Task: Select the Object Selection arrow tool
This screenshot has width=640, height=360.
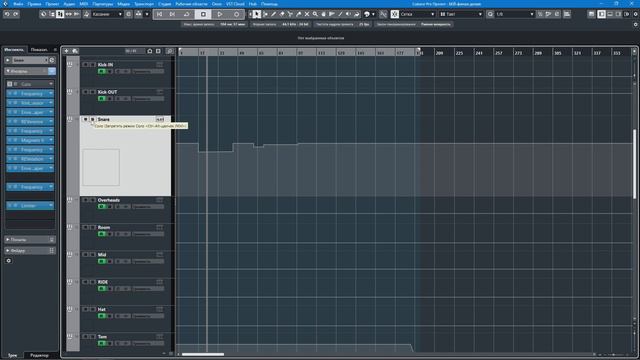Action: [256, 14]
